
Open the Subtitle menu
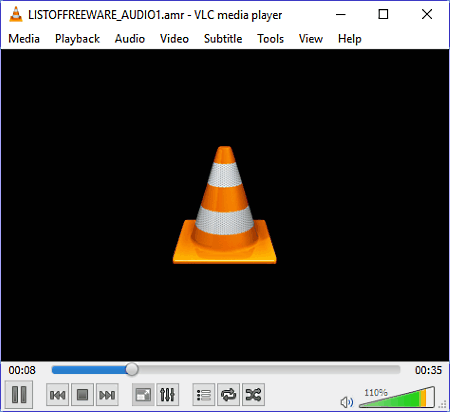point(223,39)
